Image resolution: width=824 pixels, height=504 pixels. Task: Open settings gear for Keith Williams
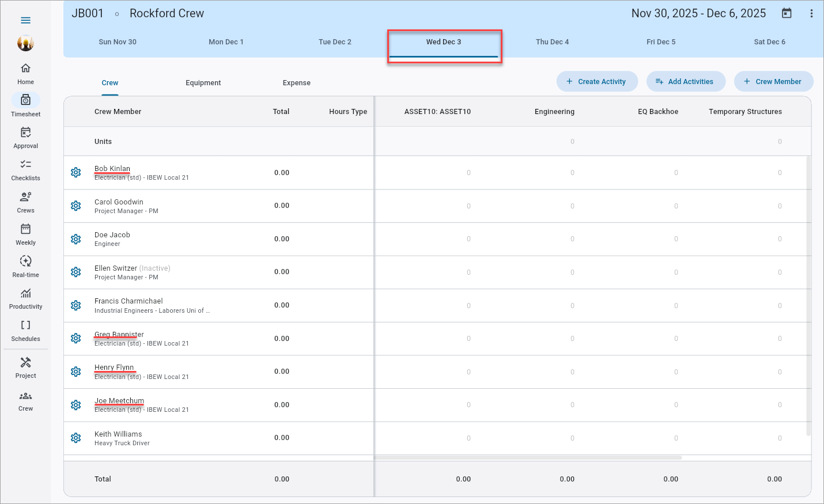pyautogui.click(x=75, y=438)
